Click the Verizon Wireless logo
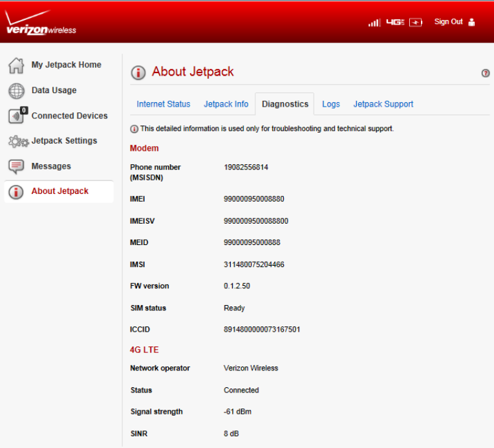The width and height of the screenshot is (494, 448). click(41, 23)
